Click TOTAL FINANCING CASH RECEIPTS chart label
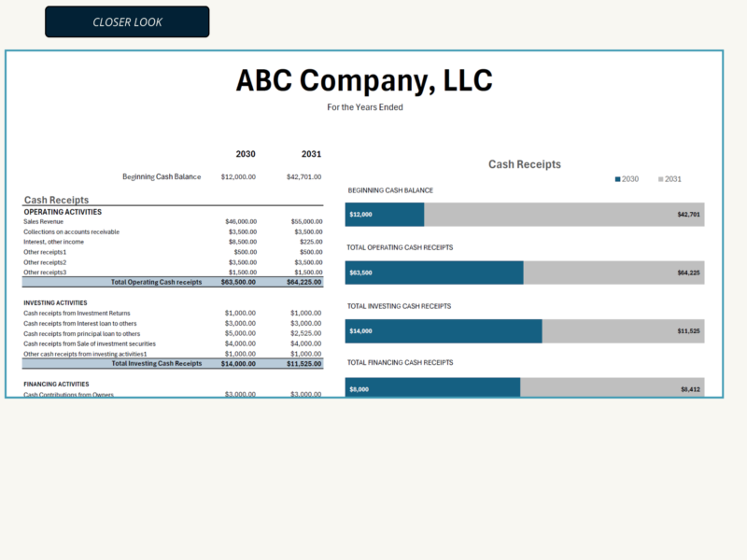The image size is (747, 560). [401, 363]
